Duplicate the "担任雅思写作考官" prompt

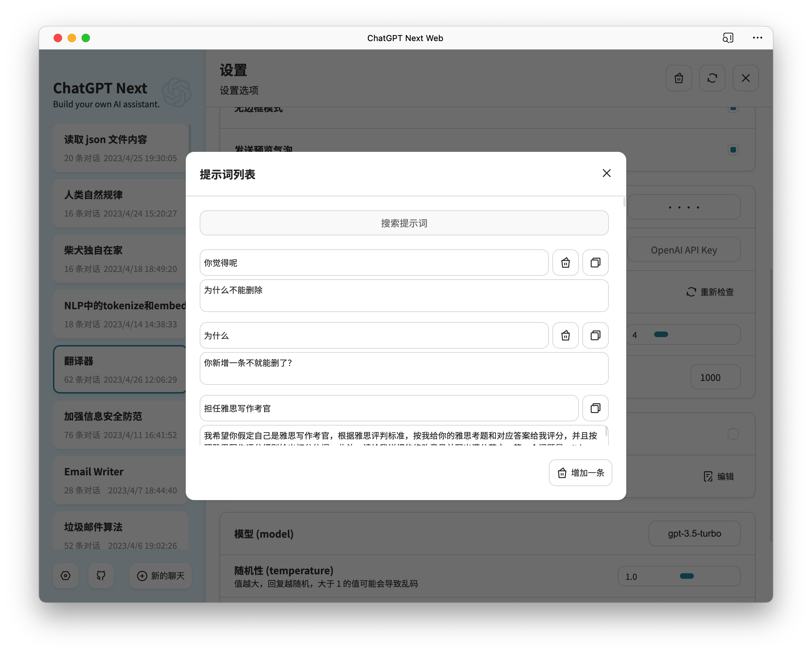pyautogui.click(x=595, y=408)
